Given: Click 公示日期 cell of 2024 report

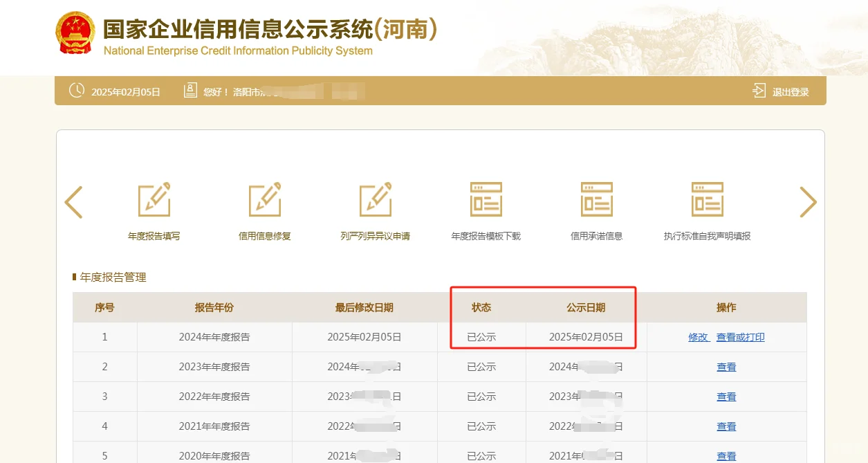Looking at the screenshot, I should click(586, 337).
